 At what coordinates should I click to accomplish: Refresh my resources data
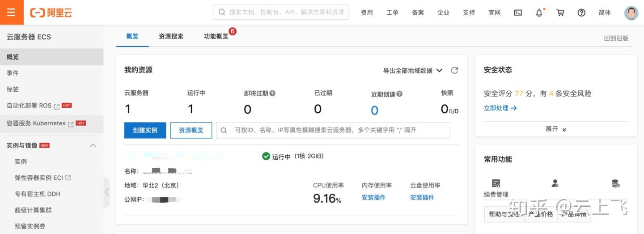point(454,70)
